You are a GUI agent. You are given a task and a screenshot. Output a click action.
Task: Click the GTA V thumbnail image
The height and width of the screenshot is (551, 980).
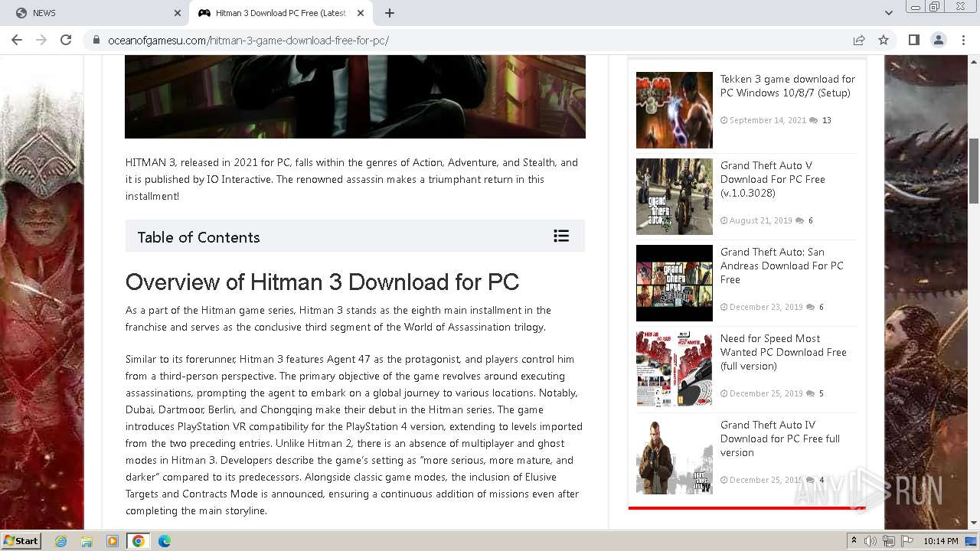pos(675,197)
